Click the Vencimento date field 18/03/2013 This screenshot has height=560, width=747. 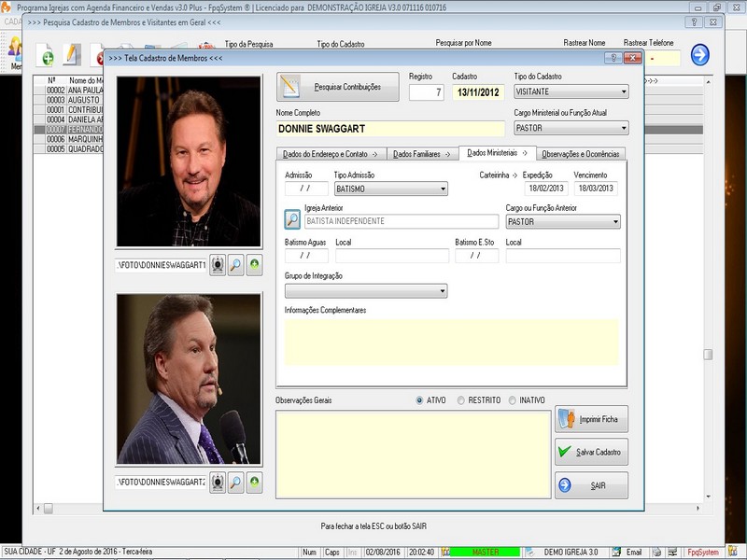596,189
